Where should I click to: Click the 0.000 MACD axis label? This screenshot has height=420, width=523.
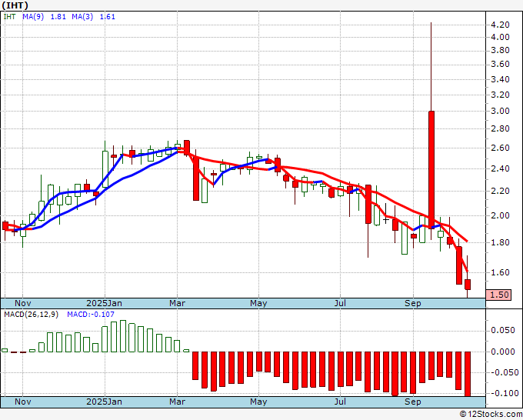(503, 352)
